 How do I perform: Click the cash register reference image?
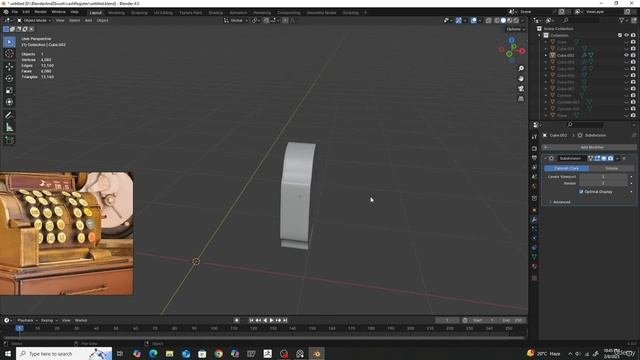[67, 233]
